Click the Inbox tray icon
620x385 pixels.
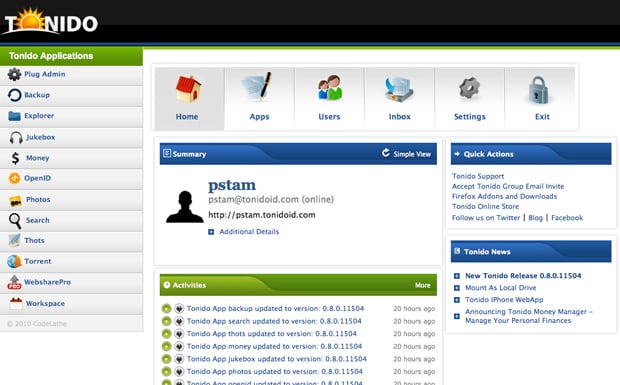(x=399, y=89)
